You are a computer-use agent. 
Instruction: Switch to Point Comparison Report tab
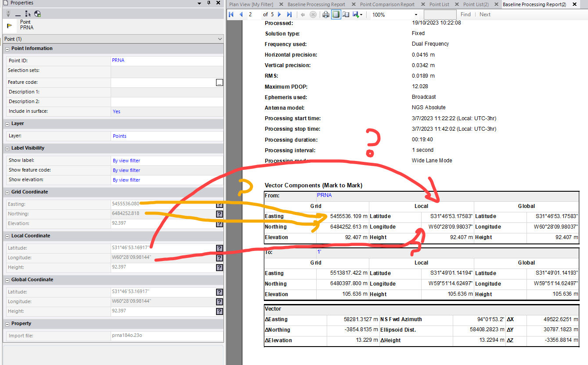coord(387,4)
